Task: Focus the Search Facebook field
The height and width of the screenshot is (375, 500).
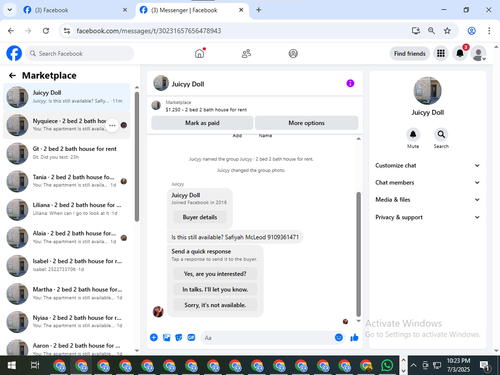Action: pos(80,53)
